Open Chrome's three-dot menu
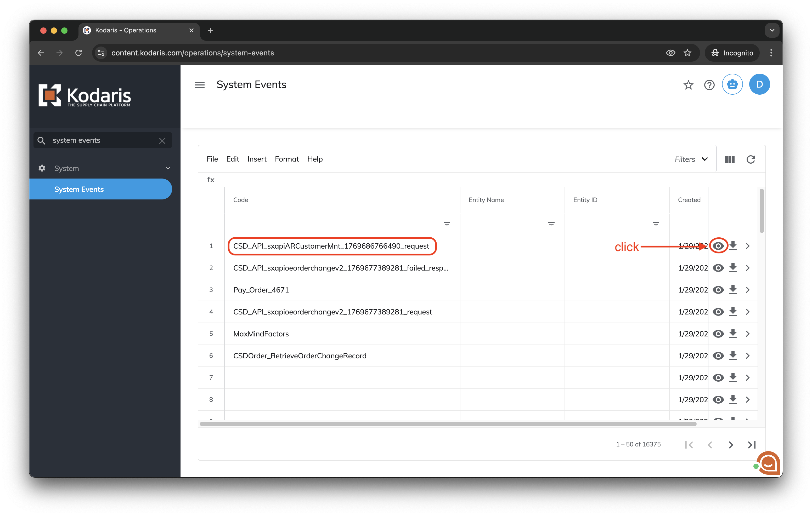This screenshot has height=516, width=812. pyautogui.click(x=771, y=53)
